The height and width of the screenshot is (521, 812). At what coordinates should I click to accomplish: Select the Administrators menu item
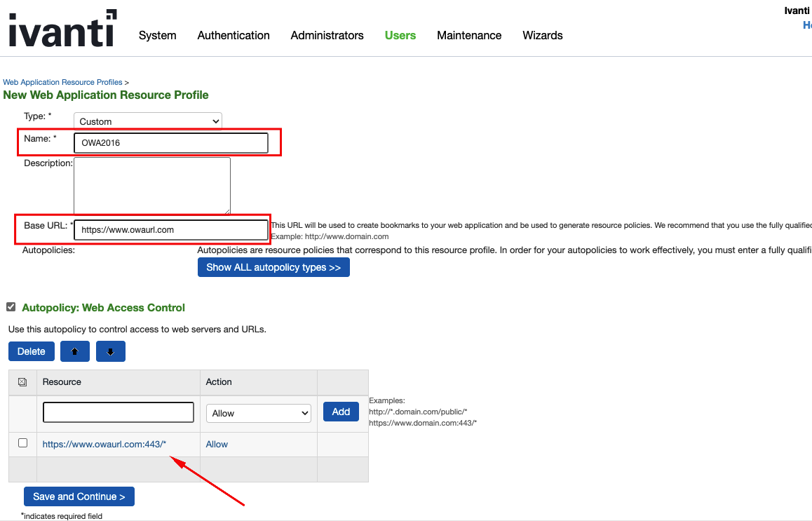pyautogui.click(x=327, y=35)
